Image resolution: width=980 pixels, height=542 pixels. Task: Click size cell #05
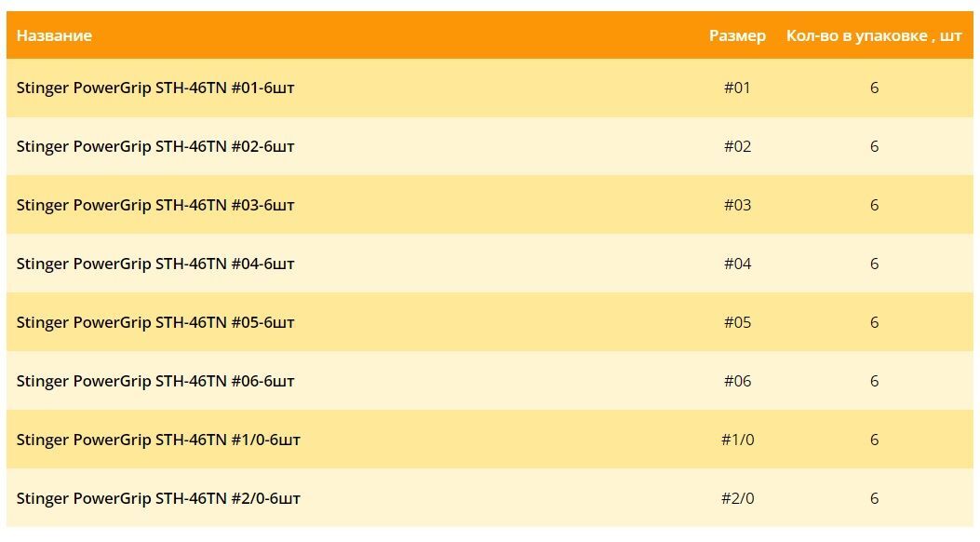(737, 322)
